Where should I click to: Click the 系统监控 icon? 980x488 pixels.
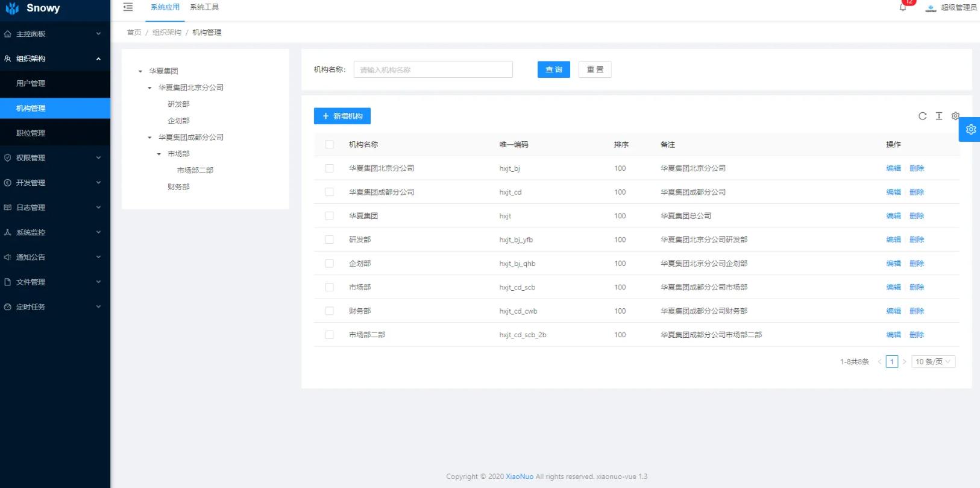pyautogui.click(x=8, y=232)
